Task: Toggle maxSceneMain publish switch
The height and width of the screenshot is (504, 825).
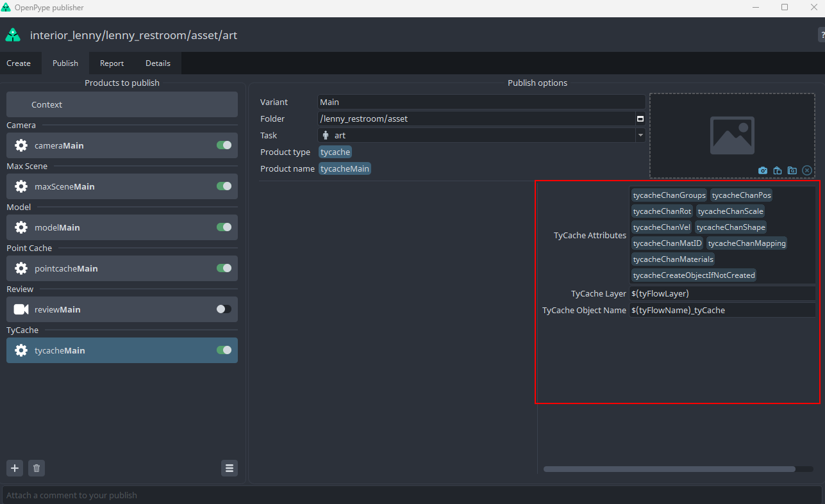Action: (x=224, y=186)
